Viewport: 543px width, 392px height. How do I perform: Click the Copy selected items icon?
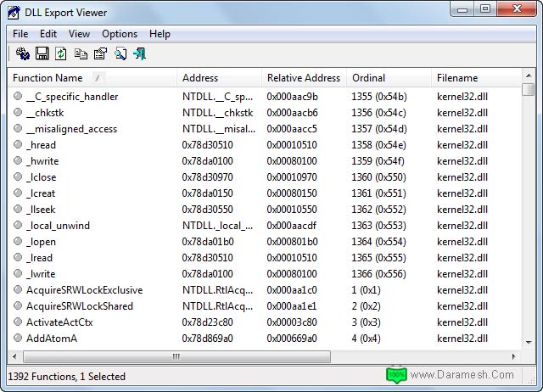coord(81,54)
